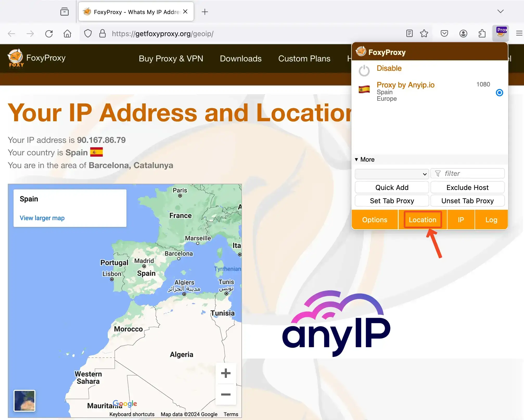Open the Downloads menu on FoxyProxy site
The image size is (524, 420).
pos(241,59)
